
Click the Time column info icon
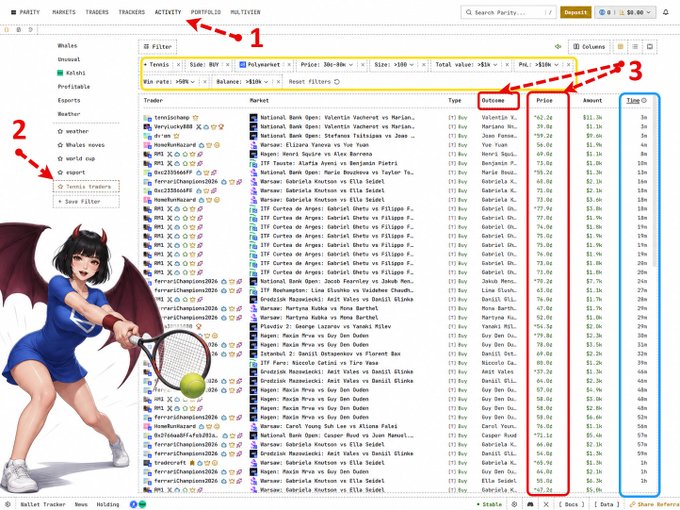point(644,100)
